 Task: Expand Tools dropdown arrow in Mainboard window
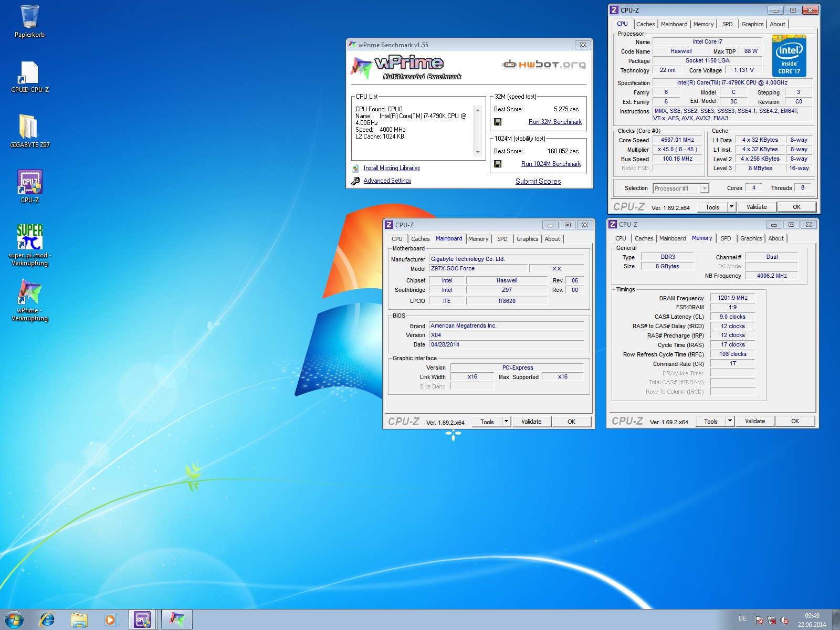506,422
